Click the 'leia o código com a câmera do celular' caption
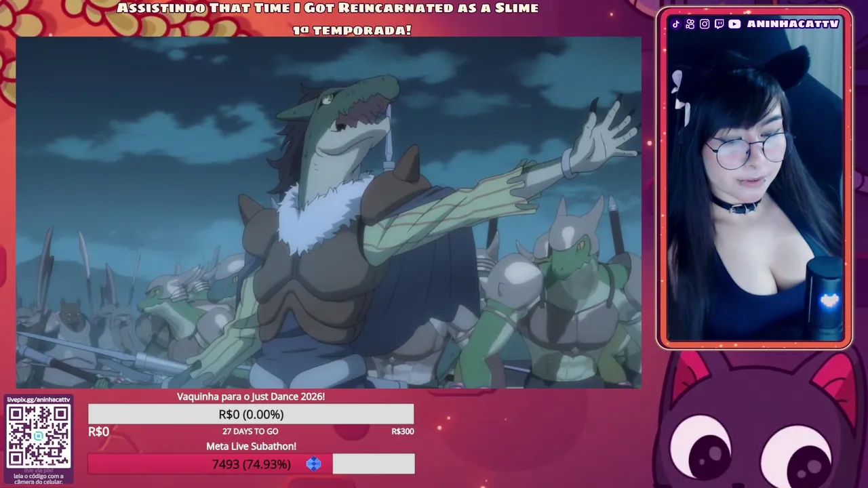The width and height of the screenshot is (868, 488). point(39,479)
